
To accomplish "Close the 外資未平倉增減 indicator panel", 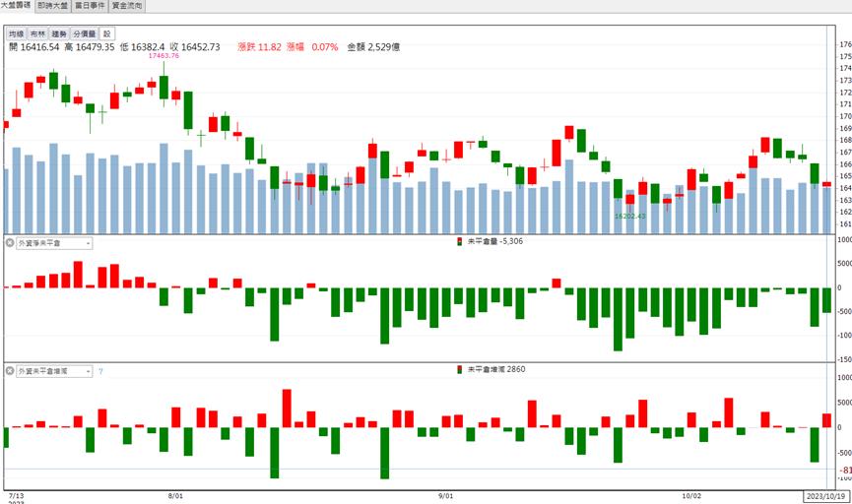I will click(x=10, y=371).
